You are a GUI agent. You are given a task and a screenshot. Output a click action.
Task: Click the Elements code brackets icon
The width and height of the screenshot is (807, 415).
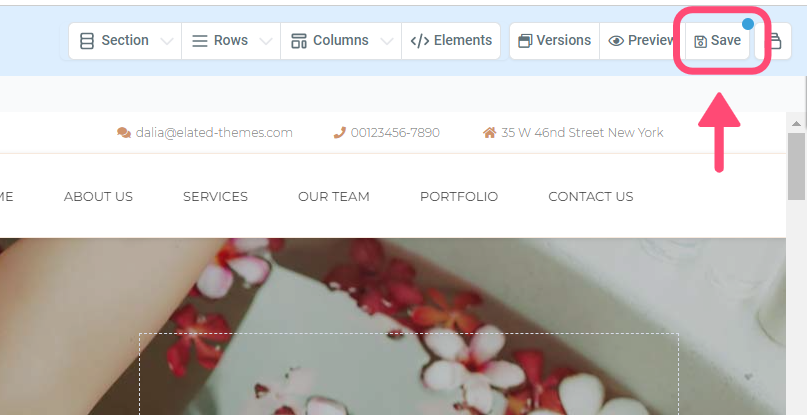point(419,41)
